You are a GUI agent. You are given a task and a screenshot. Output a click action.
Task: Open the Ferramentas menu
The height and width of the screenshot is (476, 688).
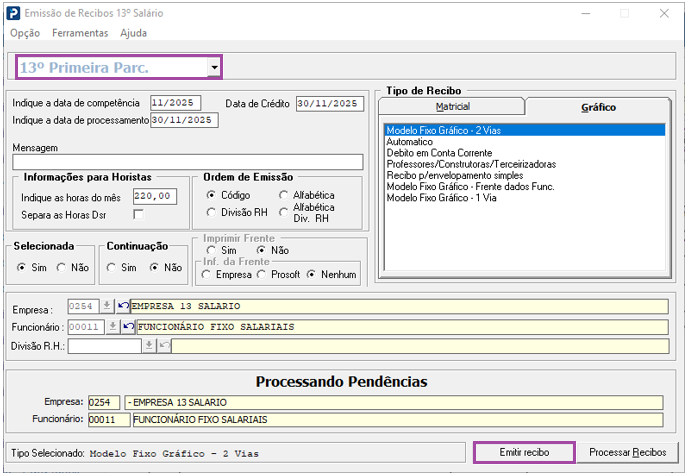[80, 33]
